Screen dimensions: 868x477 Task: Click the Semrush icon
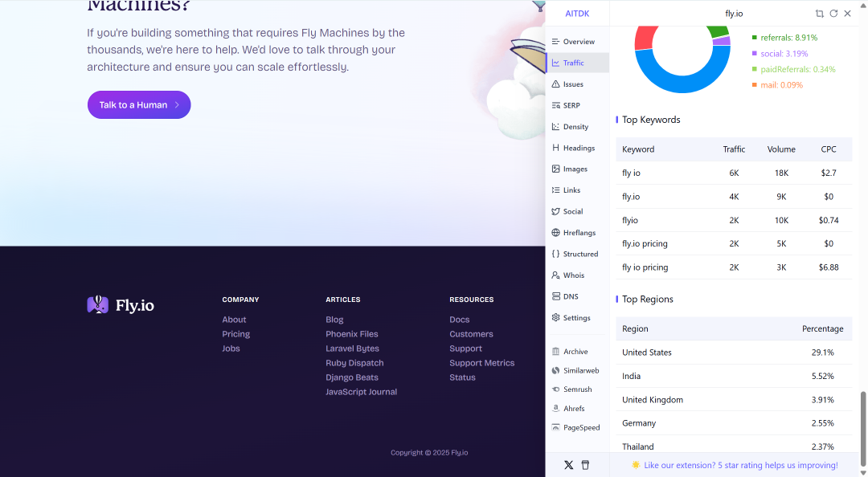click(x=556, y=389)
